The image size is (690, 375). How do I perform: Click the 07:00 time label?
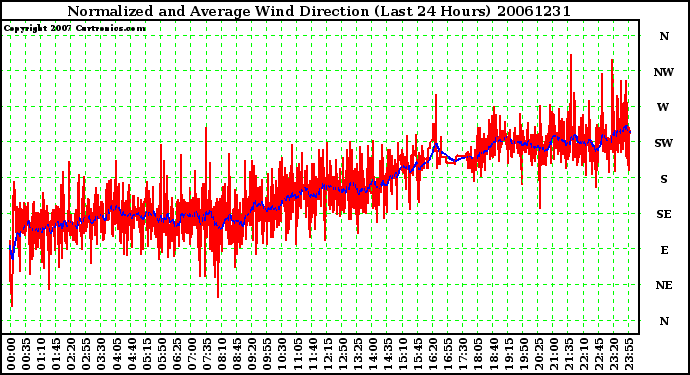[192, 354]
